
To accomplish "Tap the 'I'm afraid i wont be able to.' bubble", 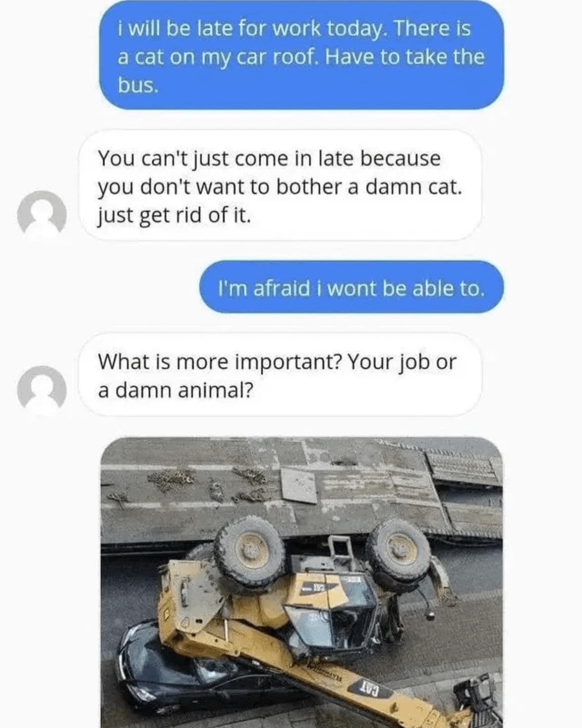I will pyautogui.click(x=351, y=287).
